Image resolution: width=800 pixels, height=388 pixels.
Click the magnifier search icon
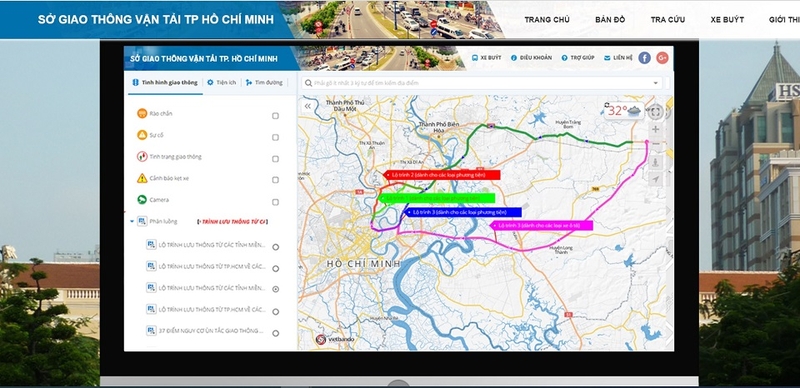pos(308,83)
